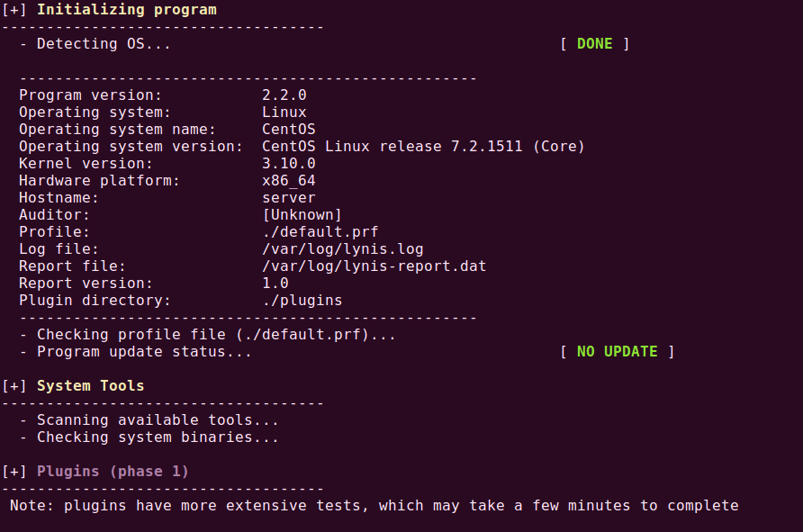
Task: Click the "Plugins (phase 1)" section heading
Action: [113, 472]
